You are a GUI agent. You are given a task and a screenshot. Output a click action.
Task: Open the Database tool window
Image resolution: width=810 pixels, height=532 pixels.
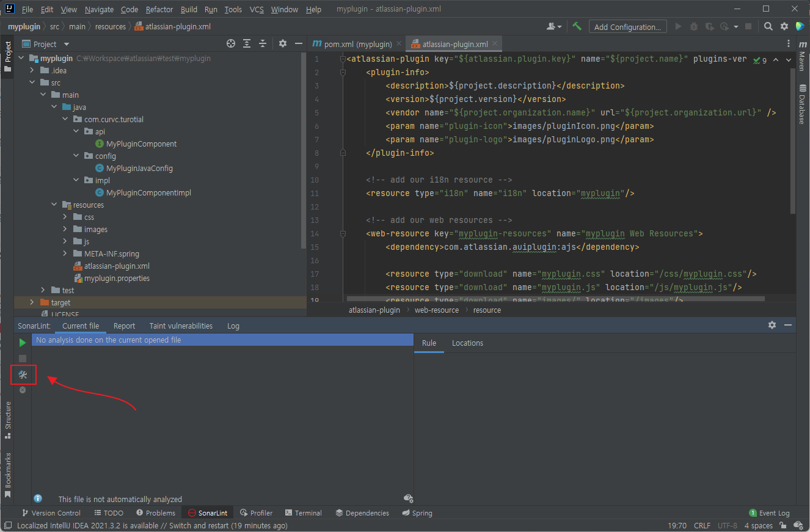coord(803,104)
